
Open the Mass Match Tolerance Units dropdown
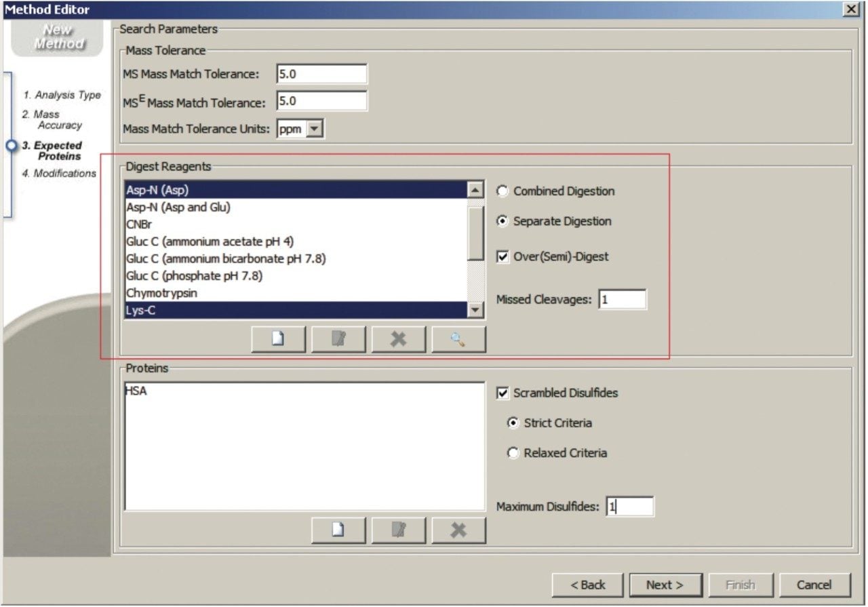point(315,129)
